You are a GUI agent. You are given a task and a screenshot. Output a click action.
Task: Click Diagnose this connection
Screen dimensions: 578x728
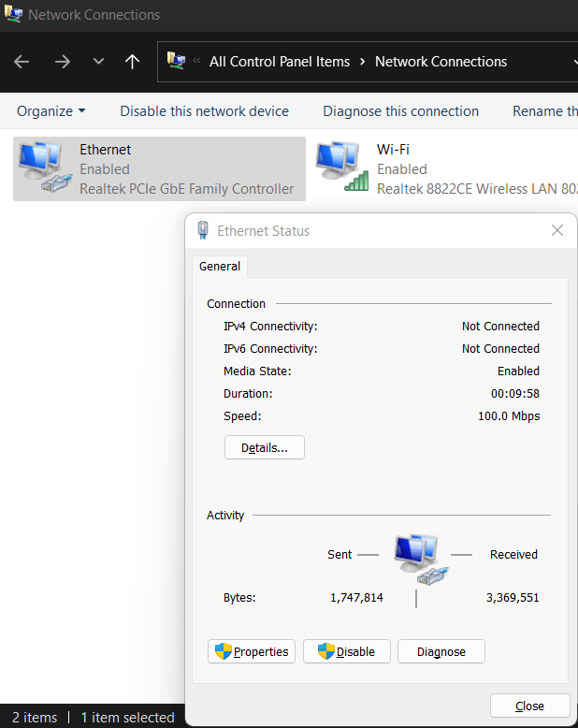click(401, 111)
